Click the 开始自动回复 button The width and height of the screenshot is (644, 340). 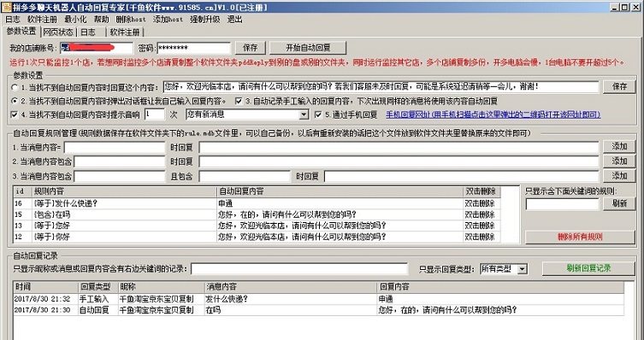(308, 48)
